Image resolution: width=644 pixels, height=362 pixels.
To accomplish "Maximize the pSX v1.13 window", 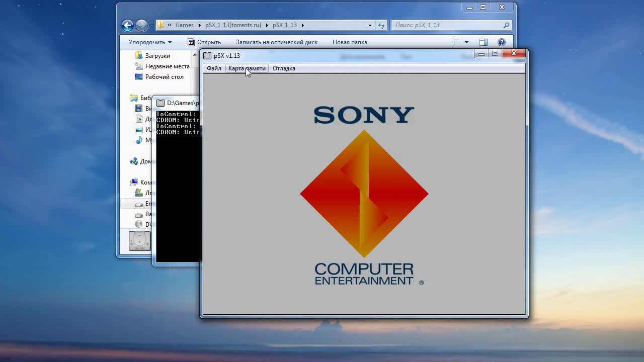I will pyautogui.click(x=495, y=53).
